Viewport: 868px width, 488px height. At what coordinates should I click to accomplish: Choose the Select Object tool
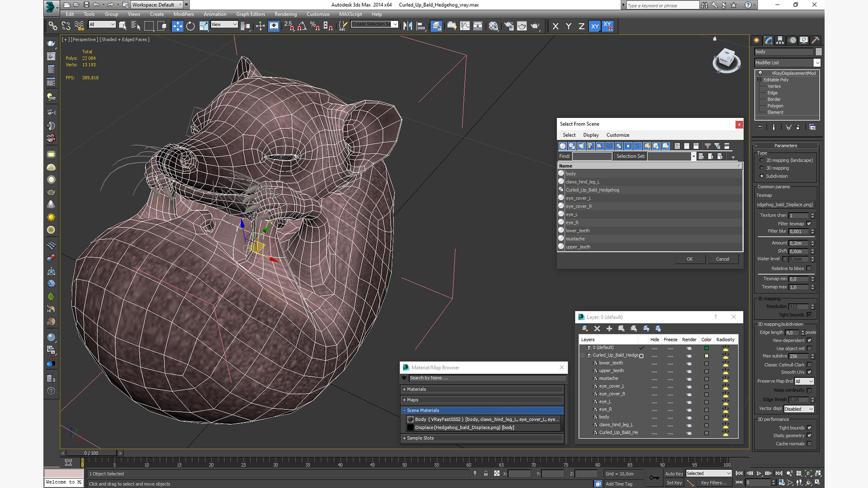click(x=123, y=26)
